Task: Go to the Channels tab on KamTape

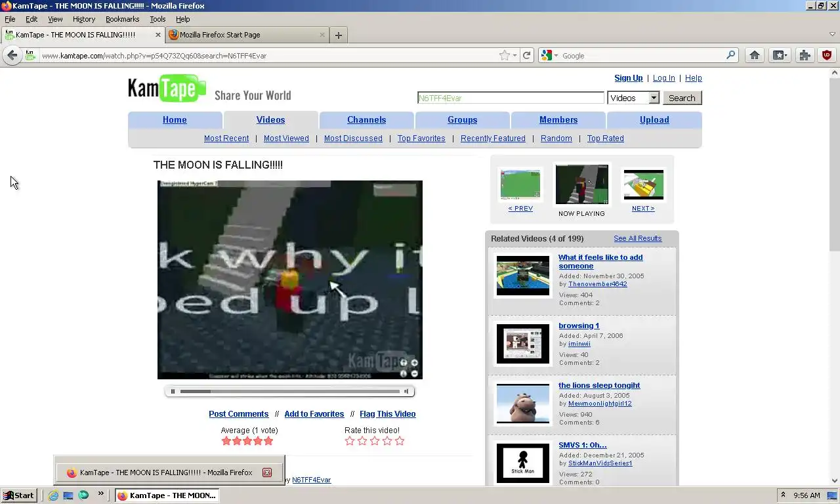Action: 366,120
